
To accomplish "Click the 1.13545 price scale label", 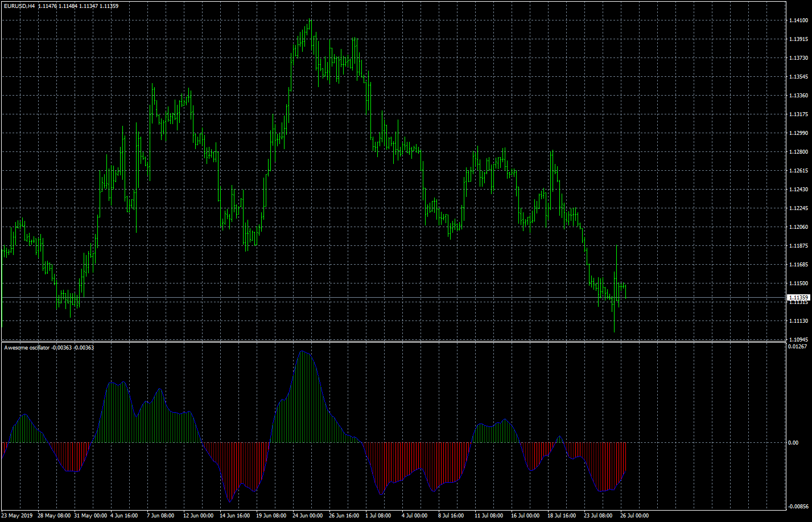I will pos(798,77).
